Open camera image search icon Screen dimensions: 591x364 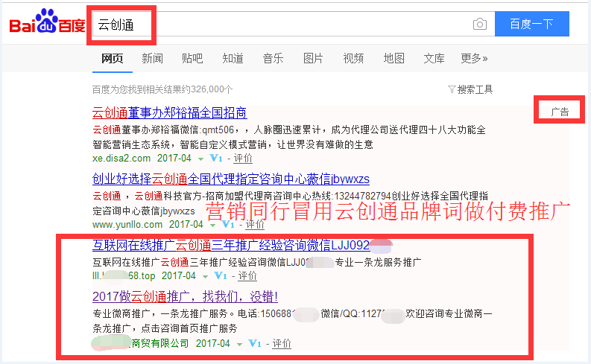480,24
